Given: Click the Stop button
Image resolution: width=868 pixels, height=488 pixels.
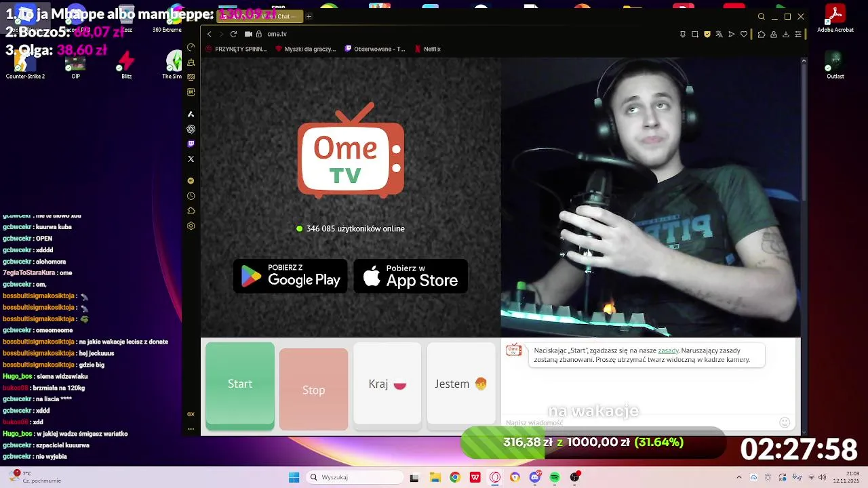Looking at the screenshot, I should click(x=313, y=390).
